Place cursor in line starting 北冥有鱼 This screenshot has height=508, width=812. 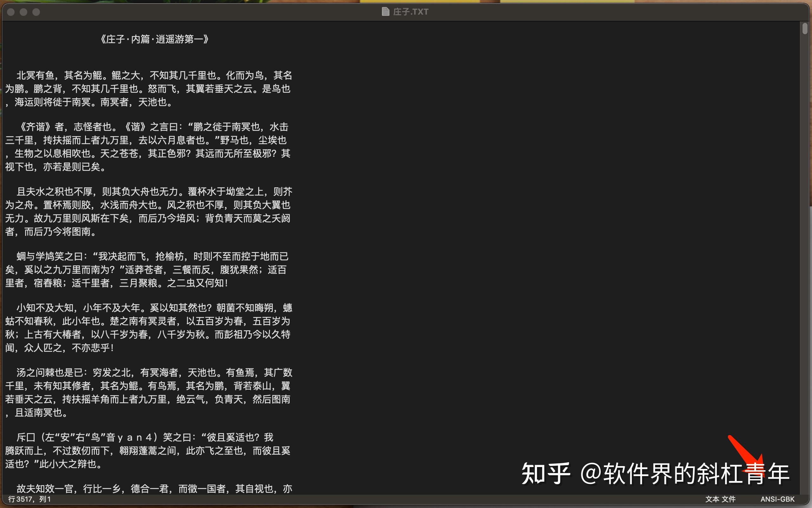coord(154,75)
